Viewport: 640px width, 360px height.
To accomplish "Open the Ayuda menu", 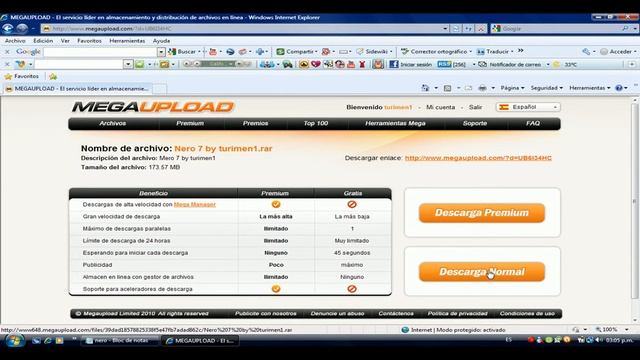I will pos(161,41).
